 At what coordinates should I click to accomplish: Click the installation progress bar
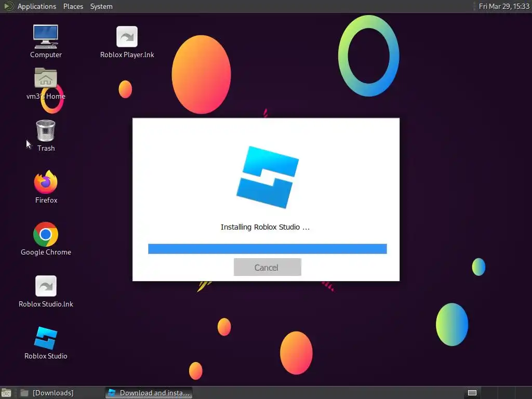pyautogui.click(x=268, y=249)
